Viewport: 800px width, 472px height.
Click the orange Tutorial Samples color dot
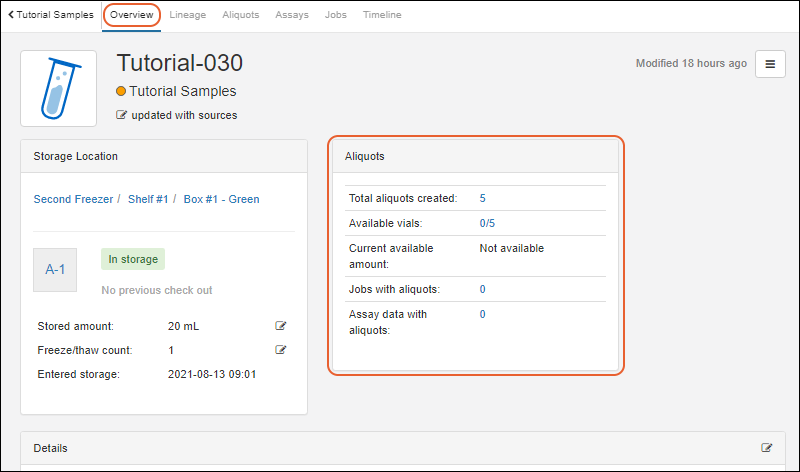122,91
